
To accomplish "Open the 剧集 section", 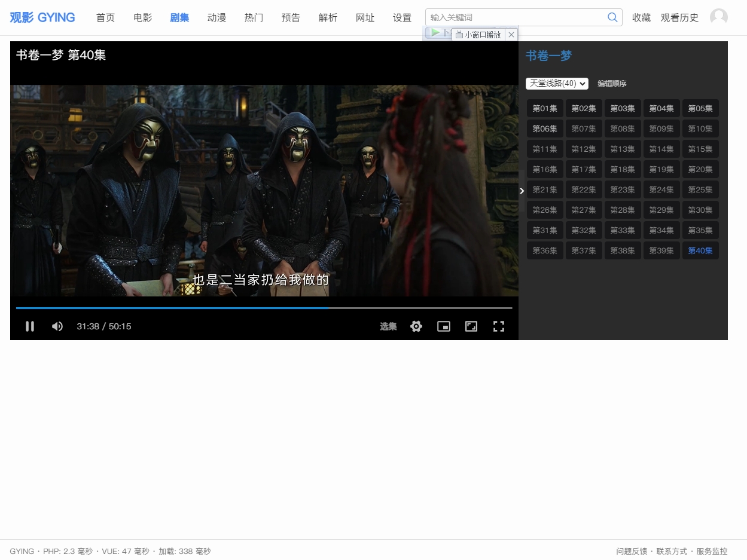I will pyautogui.click(x=179, y=17).
